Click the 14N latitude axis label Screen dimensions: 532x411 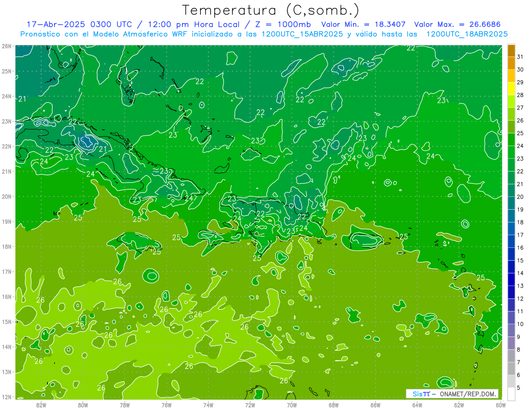pyautogui.click(x=7, y=347)
